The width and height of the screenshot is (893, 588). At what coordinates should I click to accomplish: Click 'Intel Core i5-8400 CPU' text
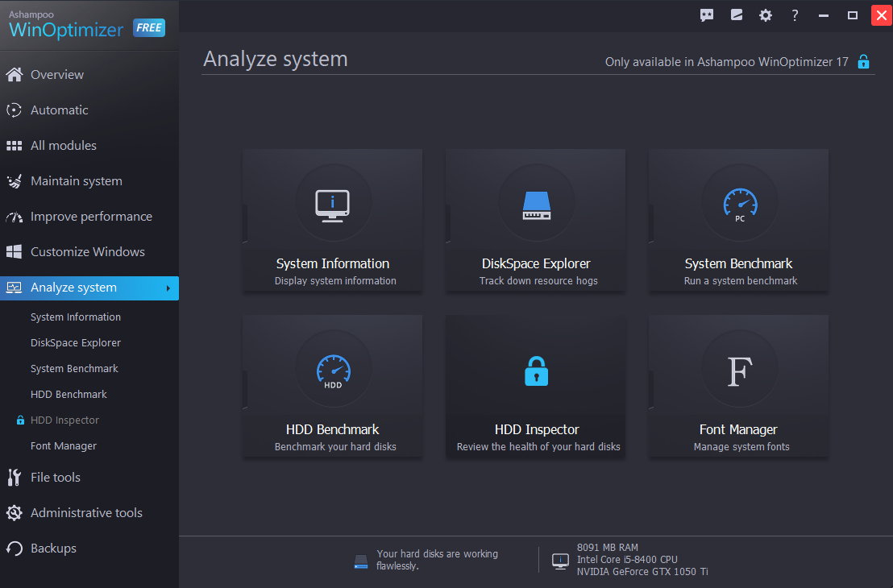[627, 560]
